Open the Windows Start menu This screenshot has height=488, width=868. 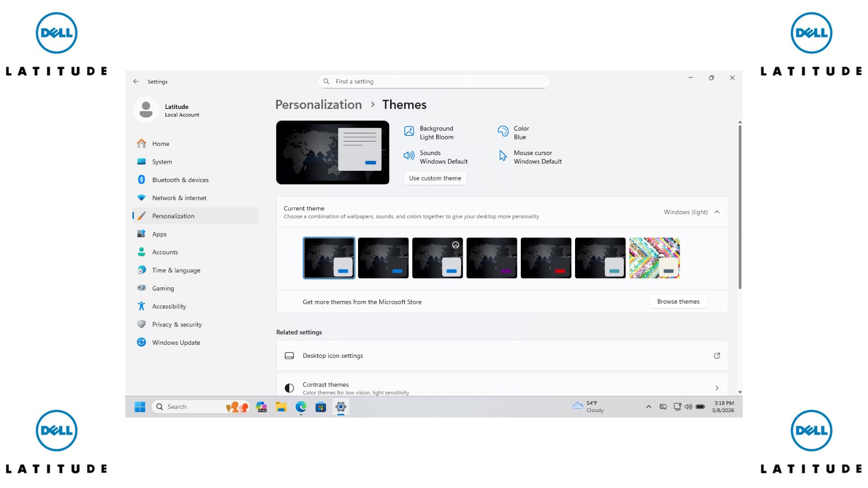click(140, 407)
